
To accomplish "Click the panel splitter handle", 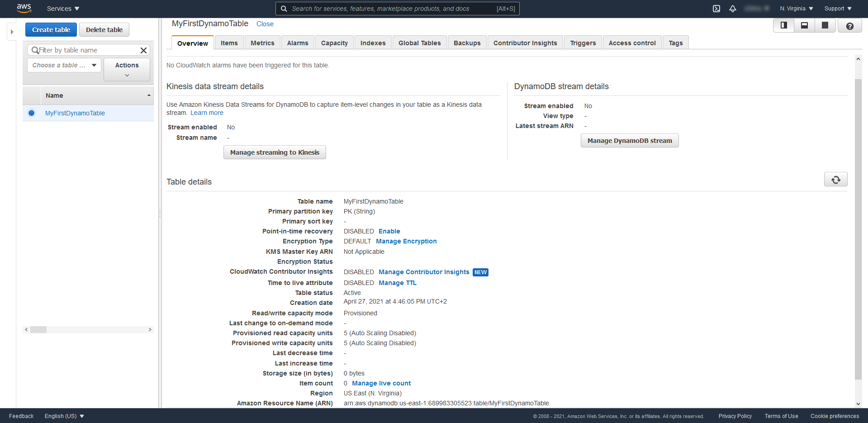I will (x=160, y=213).
